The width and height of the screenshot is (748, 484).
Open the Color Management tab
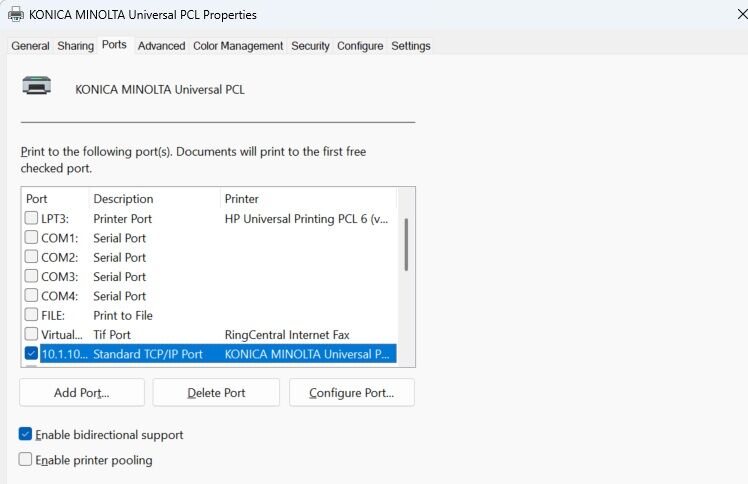pyautogui.click(x=238, y=46)
